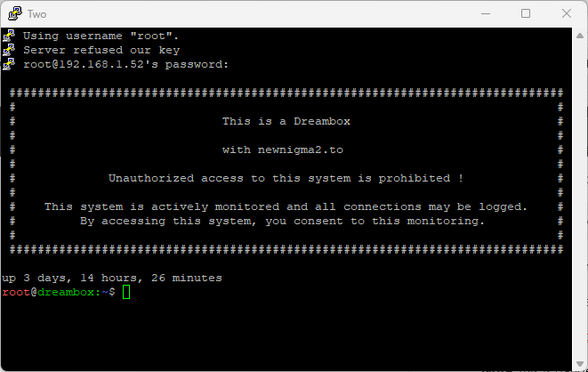Screen dimensions: 588x372
Task: Click the uptime line showing 3 days
Action: [112, 278]
